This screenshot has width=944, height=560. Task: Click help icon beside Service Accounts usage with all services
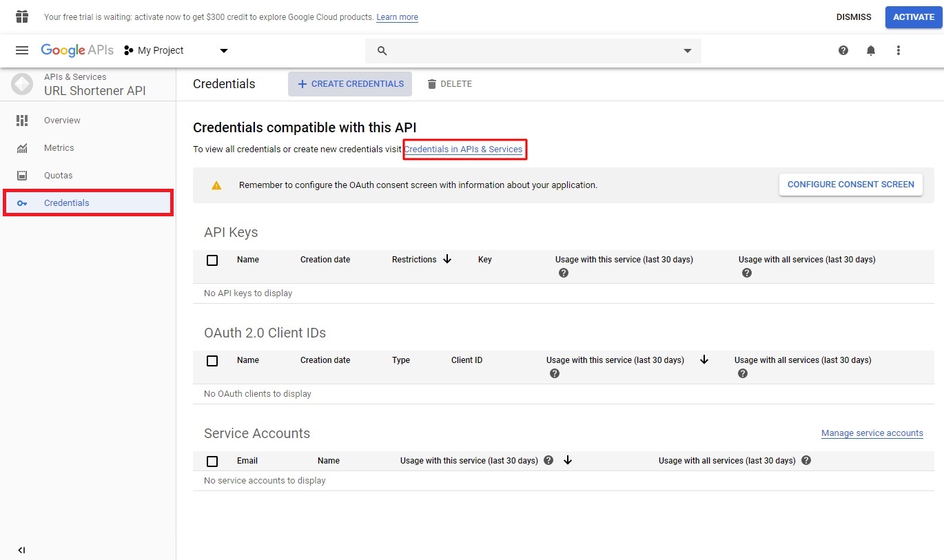tap(806, 460)
